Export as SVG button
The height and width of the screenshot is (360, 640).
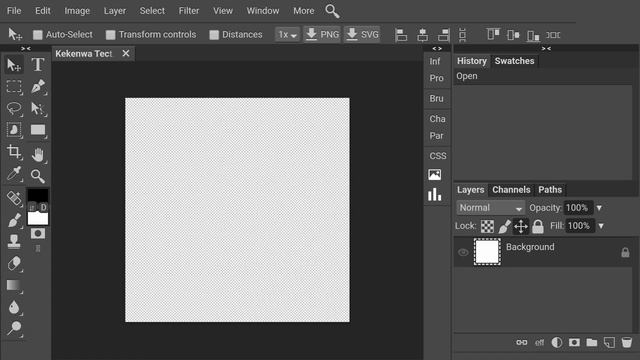[x=362, y=35]
